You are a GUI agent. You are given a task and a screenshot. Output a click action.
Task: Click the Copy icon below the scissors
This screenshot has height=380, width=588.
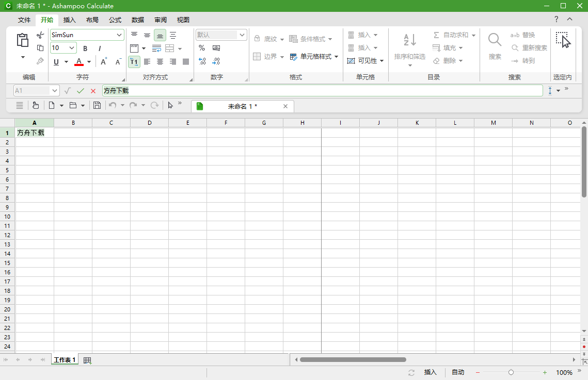40,48
